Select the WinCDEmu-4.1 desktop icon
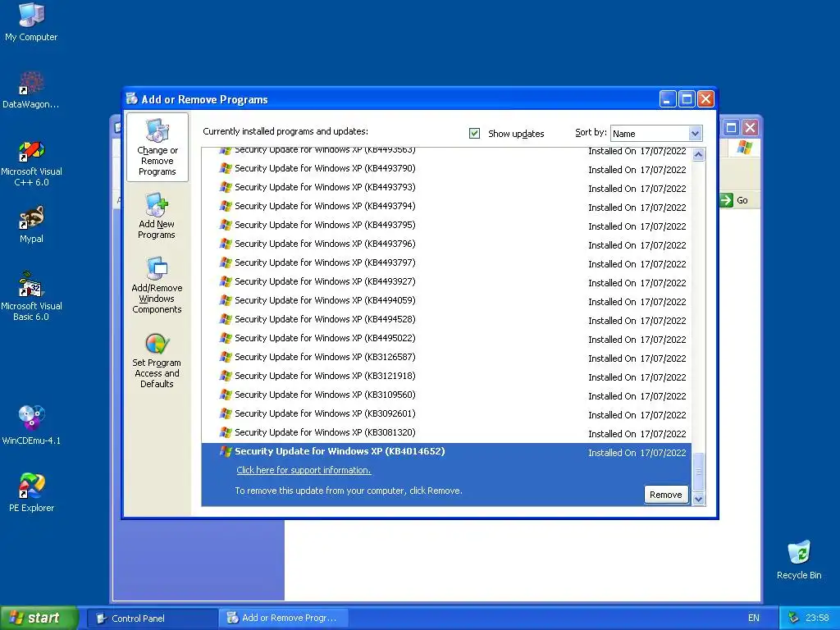Image resolution: width=840 pixels, height=630 pixels. [x=31, y=426]
